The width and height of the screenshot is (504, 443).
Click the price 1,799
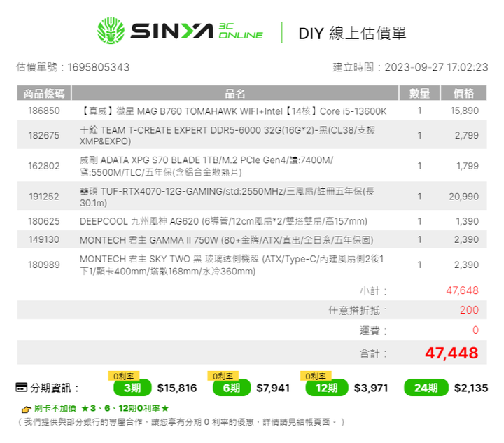(468, 166)
